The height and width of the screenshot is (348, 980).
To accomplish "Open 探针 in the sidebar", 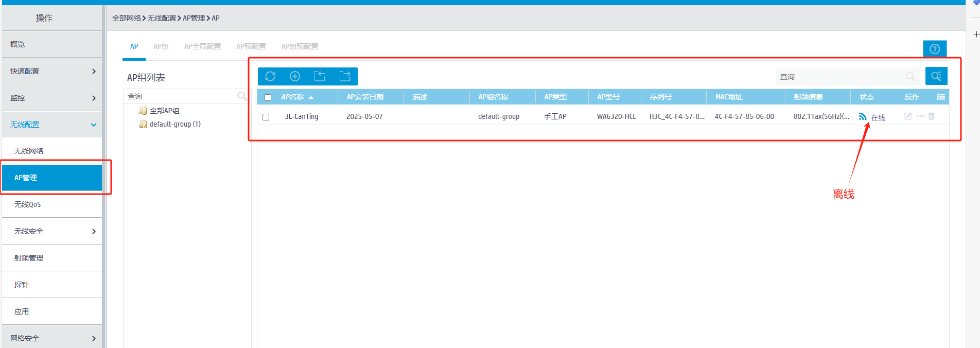I will point(51,285).
